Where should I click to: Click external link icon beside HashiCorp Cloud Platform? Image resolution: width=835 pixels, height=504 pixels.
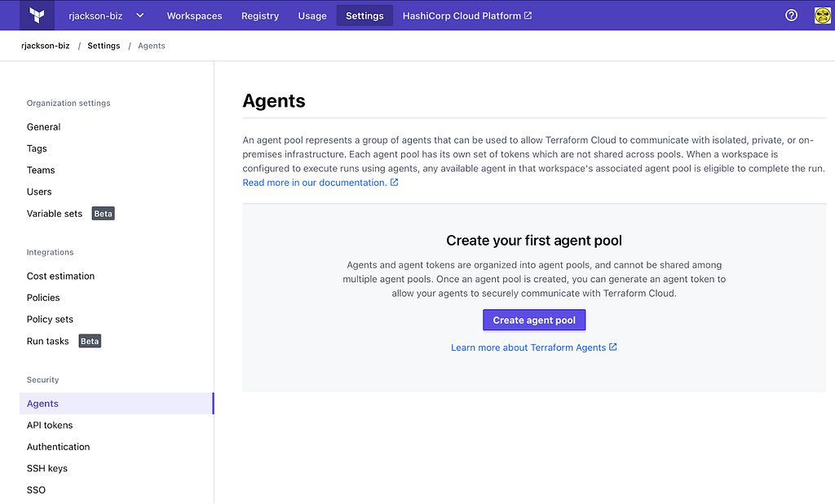528,15
